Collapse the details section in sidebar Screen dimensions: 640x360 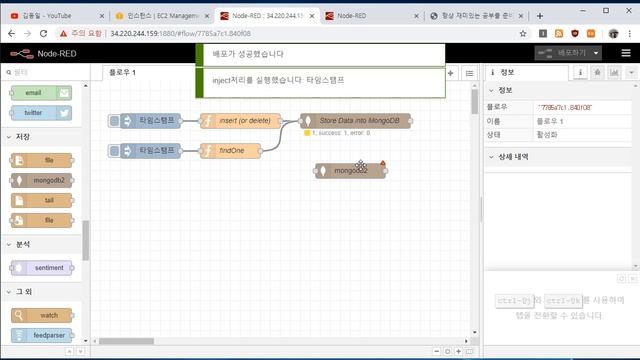(558, 157)
